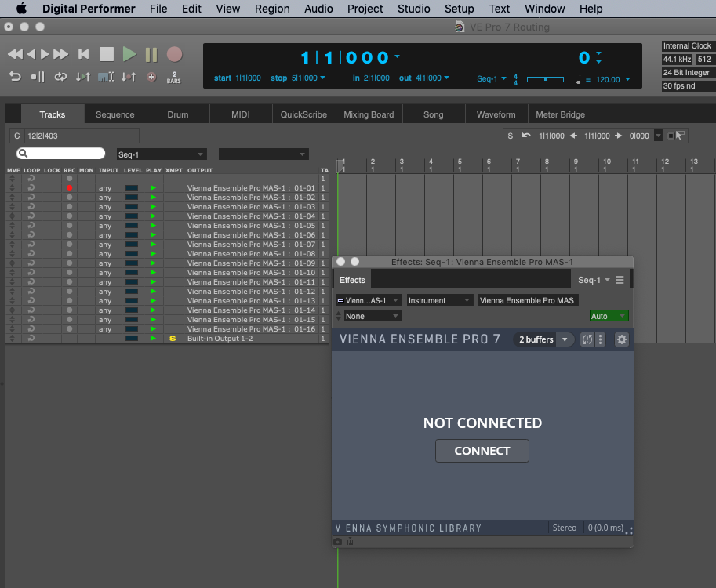Toggle play-enable on the 01-03 track
Screen dimensions: 716x588
click(x=153, y=207)
